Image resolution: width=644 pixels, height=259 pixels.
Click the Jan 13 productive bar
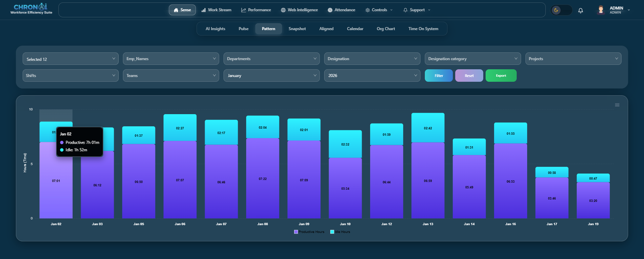(428, 181)
